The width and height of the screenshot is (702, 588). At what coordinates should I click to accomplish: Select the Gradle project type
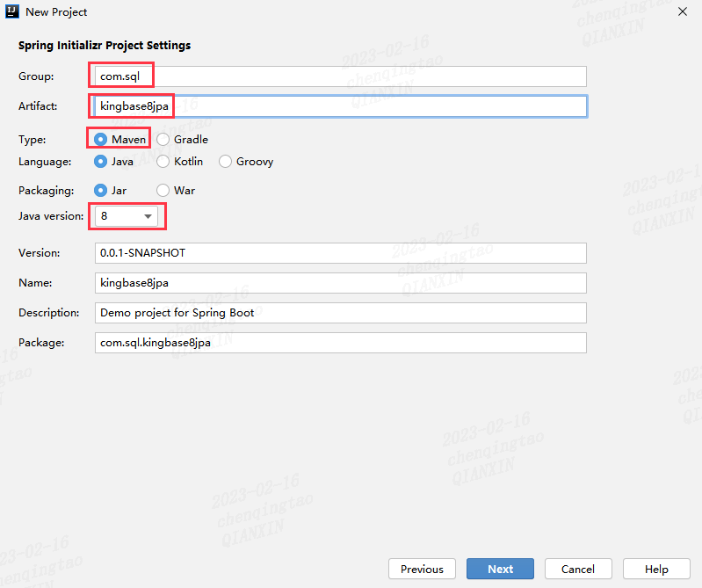[x=182, y=139]
